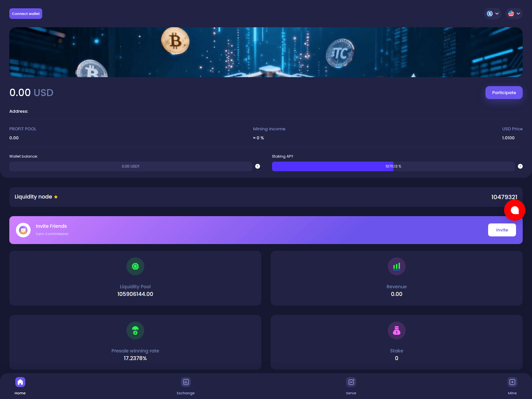Image resolution: width=532 pixels, height=399 pixels.
Task: Switch to the Serve tab
Action: pos(351,386)
